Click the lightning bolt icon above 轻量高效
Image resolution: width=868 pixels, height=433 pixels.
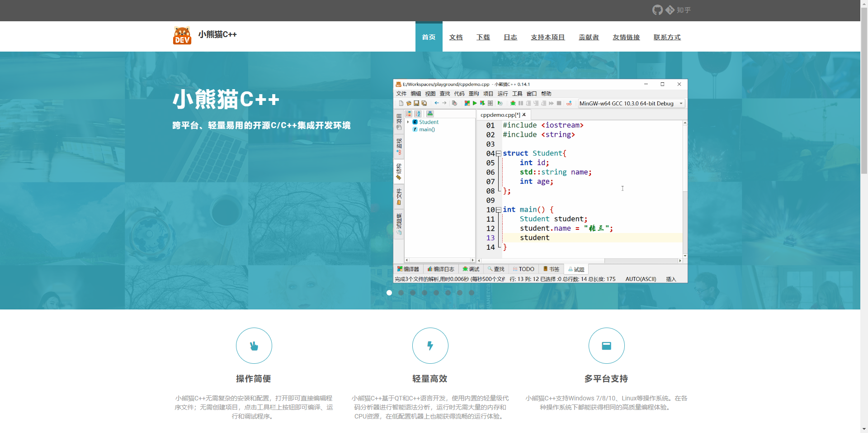tap(430, 346)
